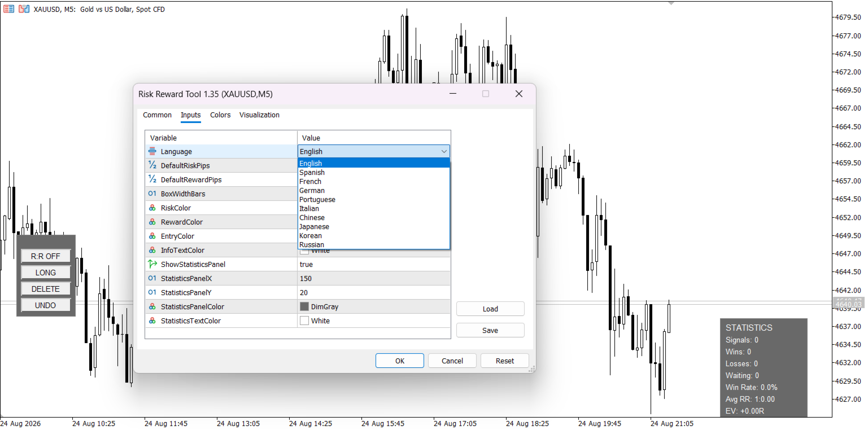Edit the ShowStatisticsPanel value true
This screenshot has height=430, width=868.
pyautogui.click(x=374, y=264)
